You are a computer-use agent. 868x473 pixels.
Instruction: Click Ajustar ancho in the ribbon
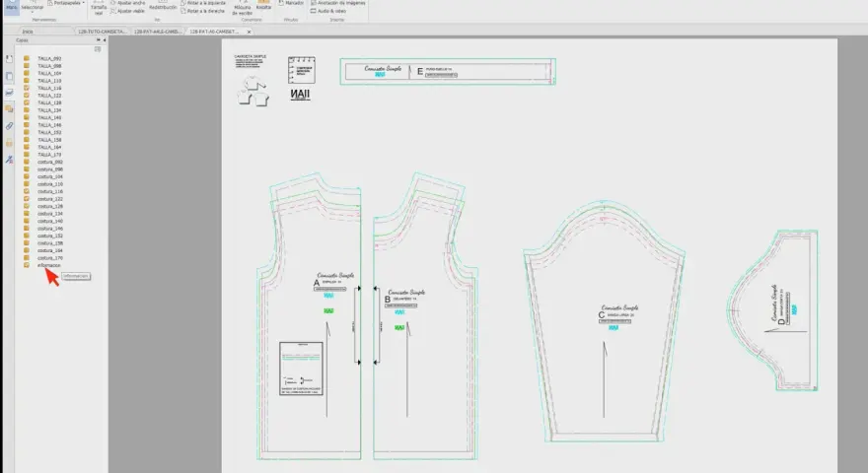coord(128,3)
